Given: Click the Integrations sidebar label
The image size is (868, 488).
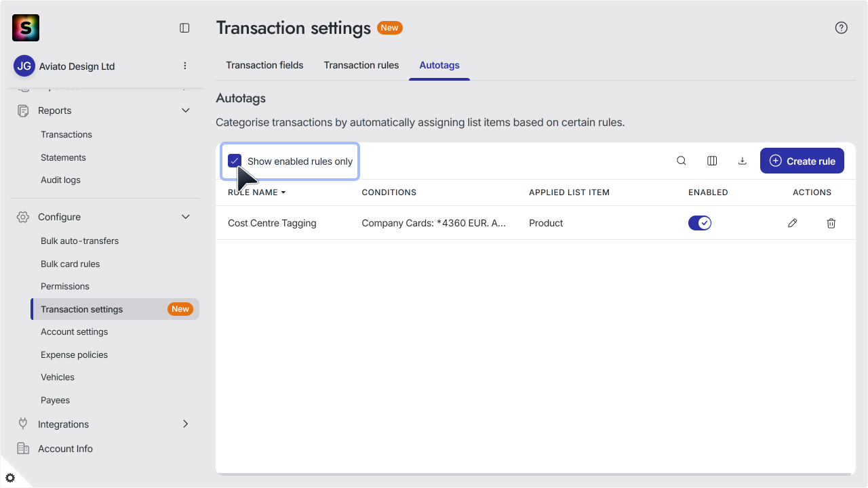Looking at the screenshot, I should pos(63,424).
